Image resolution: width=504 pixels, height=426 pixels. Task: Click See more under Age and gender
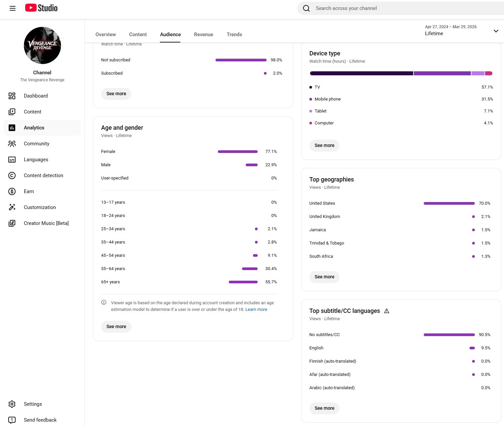click(x=116, y=327)
